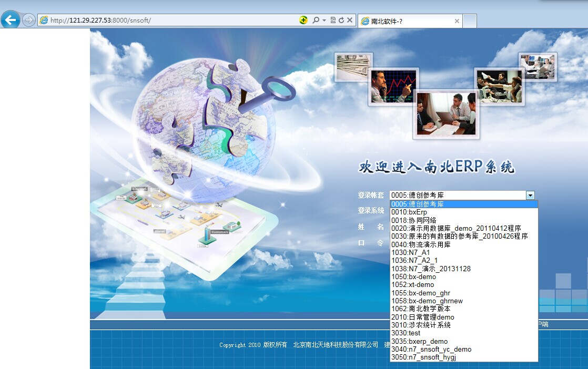Choose 0020:演示用数据库_demo_20110412程序
Screen dimensions: 588x369
pyautogui.click(x=464, y=228)
